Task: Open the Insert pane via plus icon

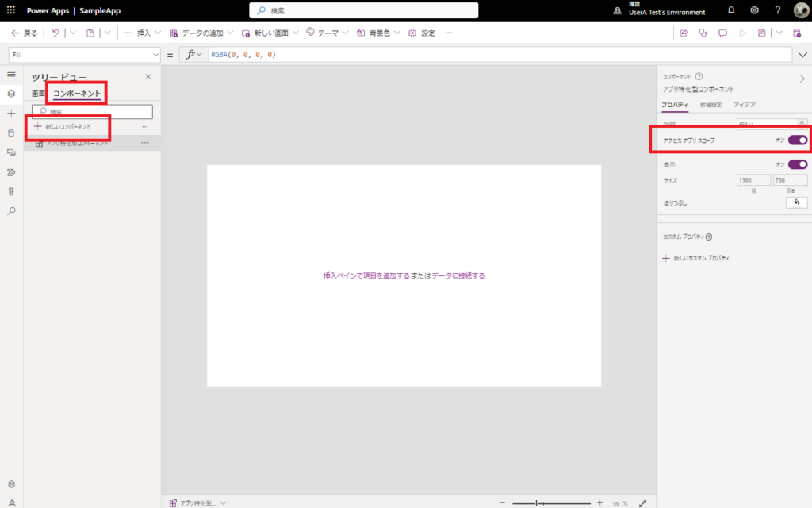Action: tap(11, 113)
